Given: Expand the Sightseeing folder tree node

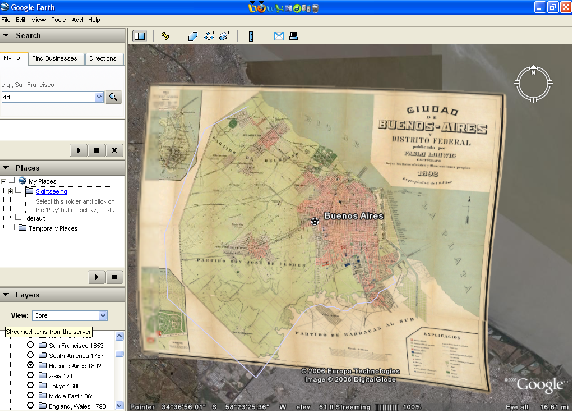Looking at the screenshot, I should coord(11,191).
